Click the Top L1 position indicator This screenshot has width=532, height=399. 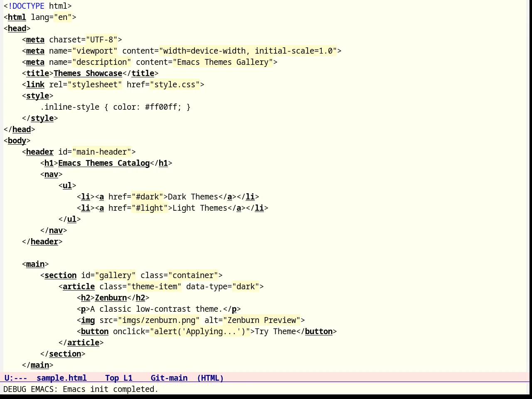(118, 378)
